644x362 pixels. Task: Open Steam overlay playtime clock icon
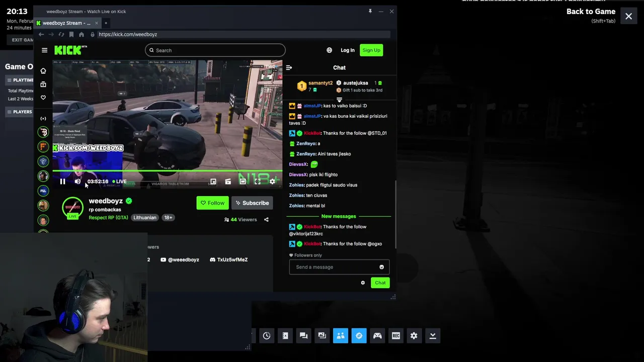click(x=267, y=336)
